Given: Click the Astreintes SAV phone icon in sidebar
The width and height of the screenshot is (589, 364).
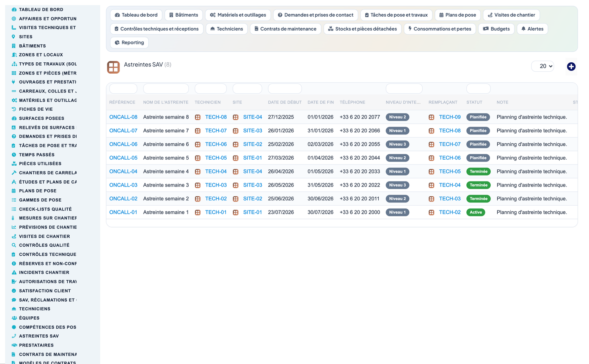Looking at the screenshot, I should (x=14, y=336).
